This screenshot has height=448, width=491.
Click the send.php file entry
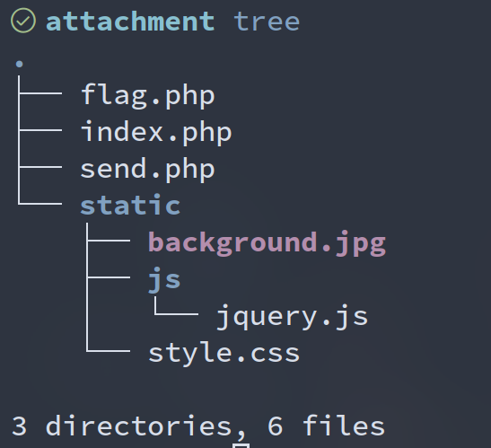(x=147, y=170)
